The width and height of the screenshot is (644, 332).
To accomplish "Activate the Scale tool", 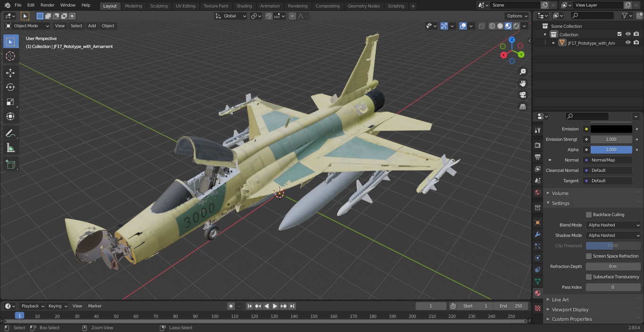I will click(x=10, y=102).
